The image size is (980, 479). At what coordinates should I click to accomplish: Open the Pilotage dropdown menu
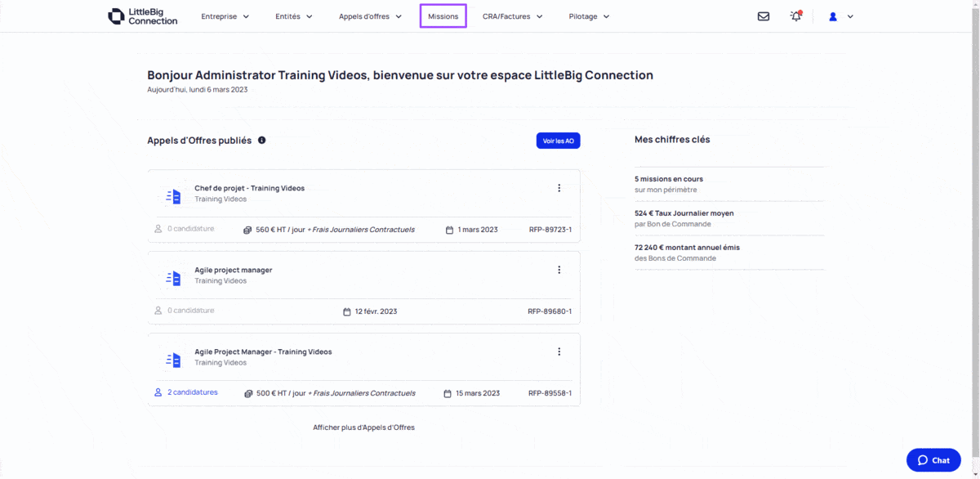[589, 16]
